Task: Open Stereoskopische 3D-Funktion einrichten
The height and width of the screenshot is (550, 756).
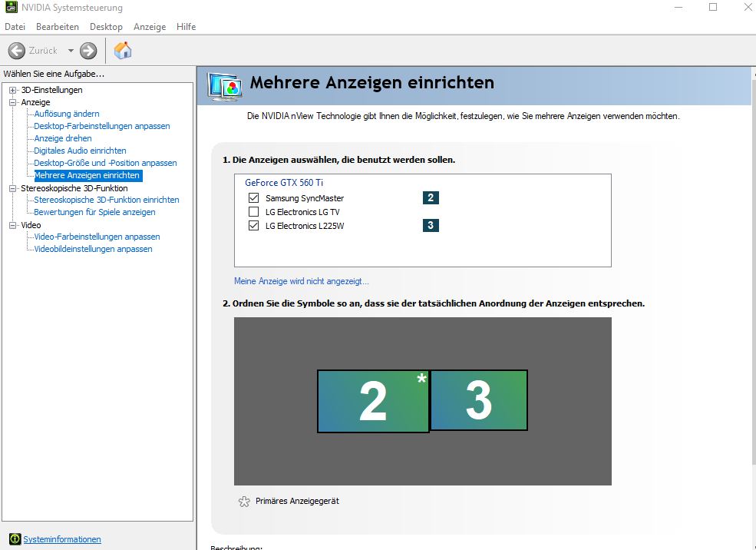Action: [107, 200]
